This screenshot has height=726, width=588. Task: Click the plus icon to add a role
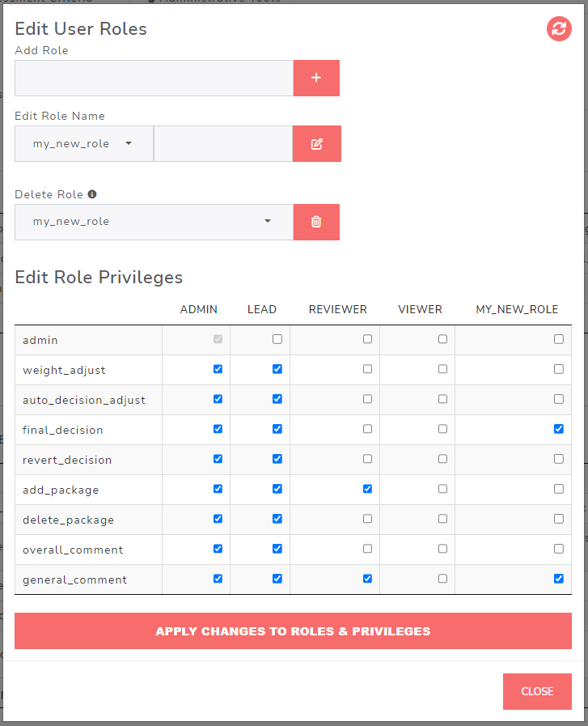click(x=316, y=78)
